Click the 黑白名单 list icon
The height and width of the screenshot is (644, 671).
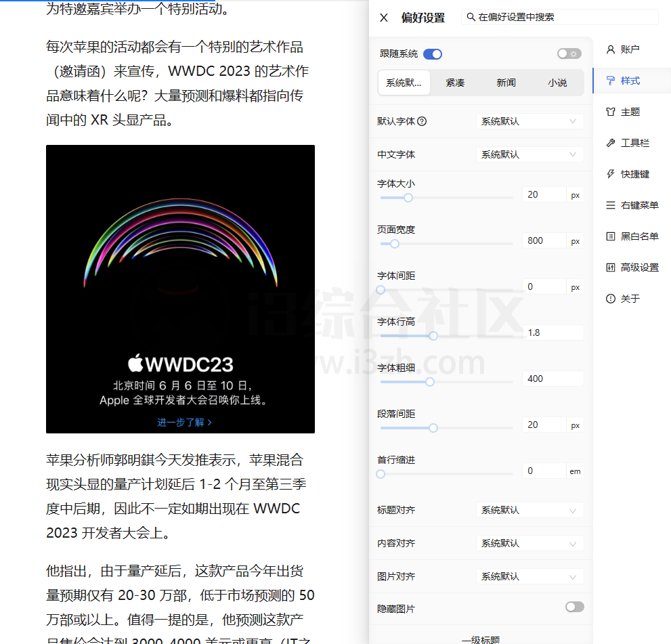click(611, 236)
